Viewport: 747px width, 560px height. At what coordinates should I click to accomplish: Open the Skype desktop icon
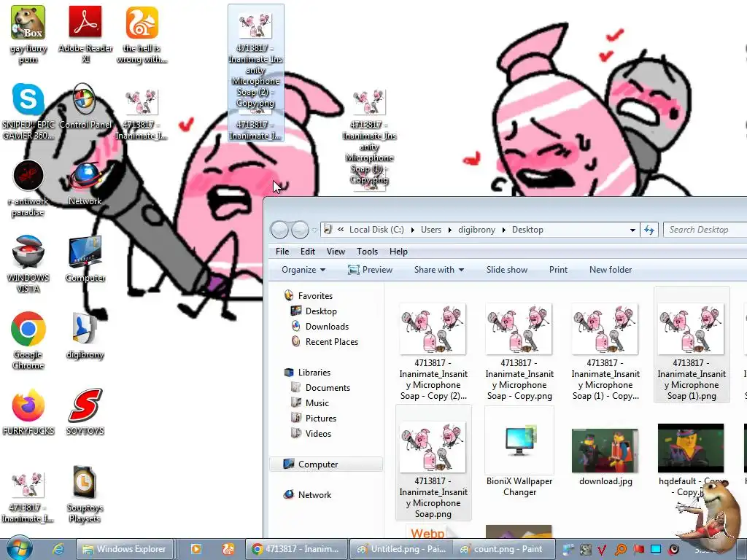(28, 111)
